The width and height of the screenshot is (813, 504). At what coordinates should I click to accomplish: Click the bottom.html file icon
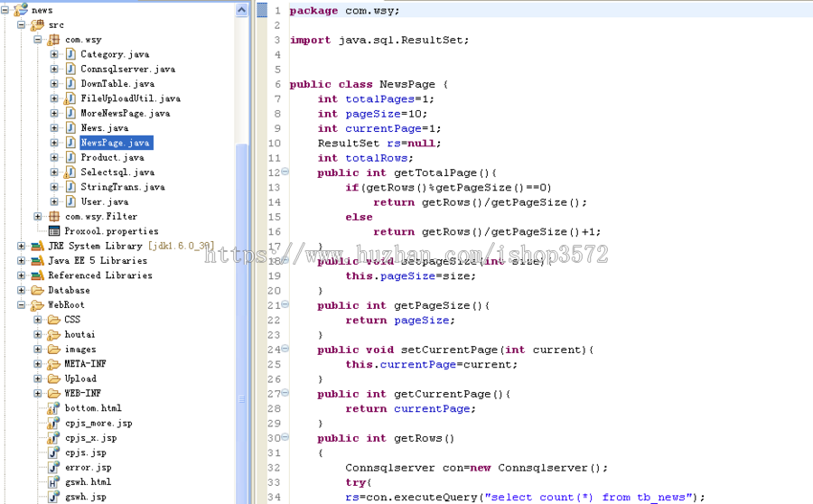(x=53, y=408)
